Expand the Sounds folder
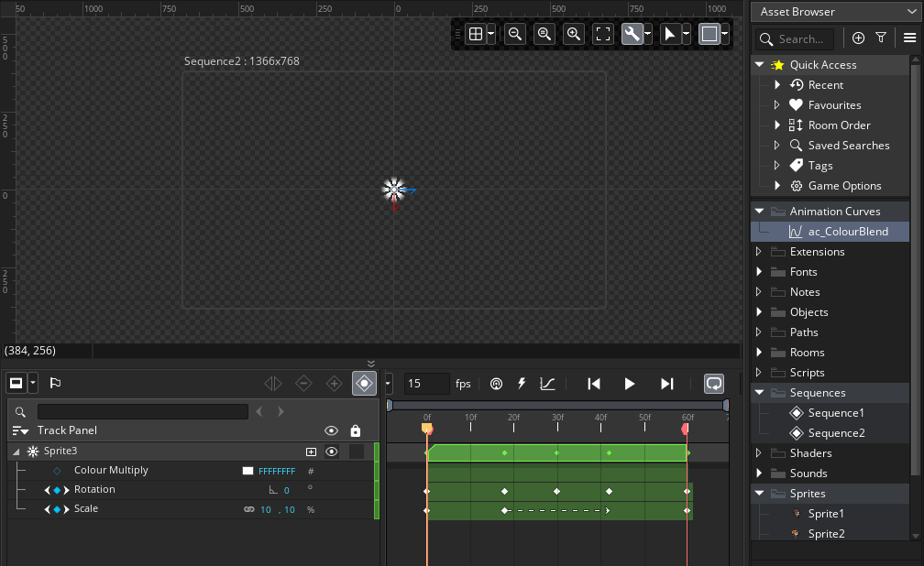The height and width of the screenshot is (566, 924). [759, 473]
